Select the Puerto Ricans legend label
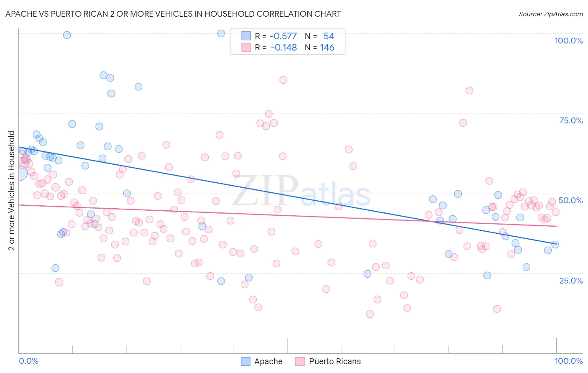588x373 pixels. 335,361
